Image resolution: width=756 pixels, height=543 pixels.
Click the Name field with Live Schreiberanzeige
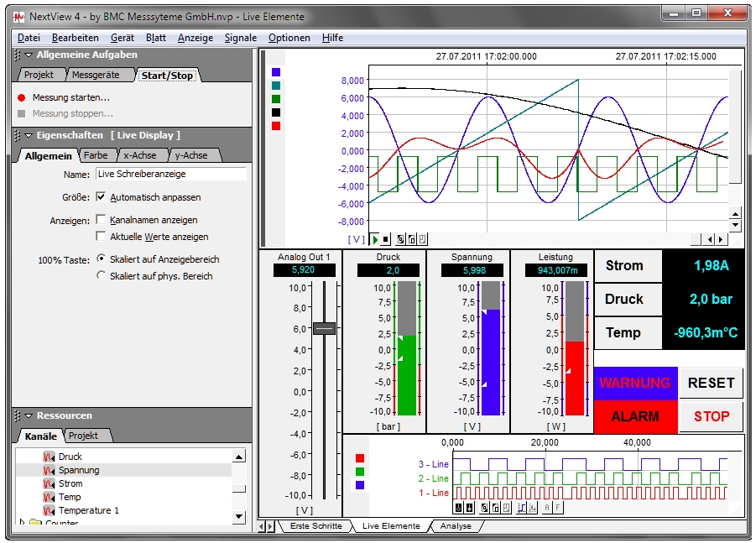(x=170, y=174)
